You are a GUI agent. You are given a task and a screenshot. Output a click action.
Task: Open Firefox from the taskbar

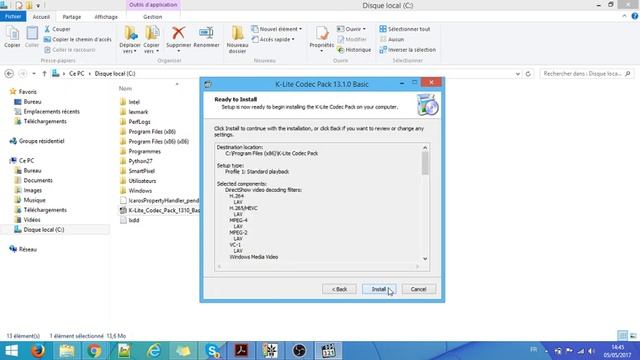(x=38, y=351)
